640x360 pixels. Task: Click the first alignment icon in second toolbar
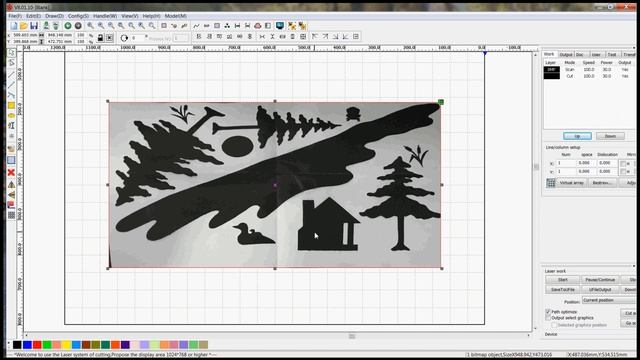click(199, 37)
